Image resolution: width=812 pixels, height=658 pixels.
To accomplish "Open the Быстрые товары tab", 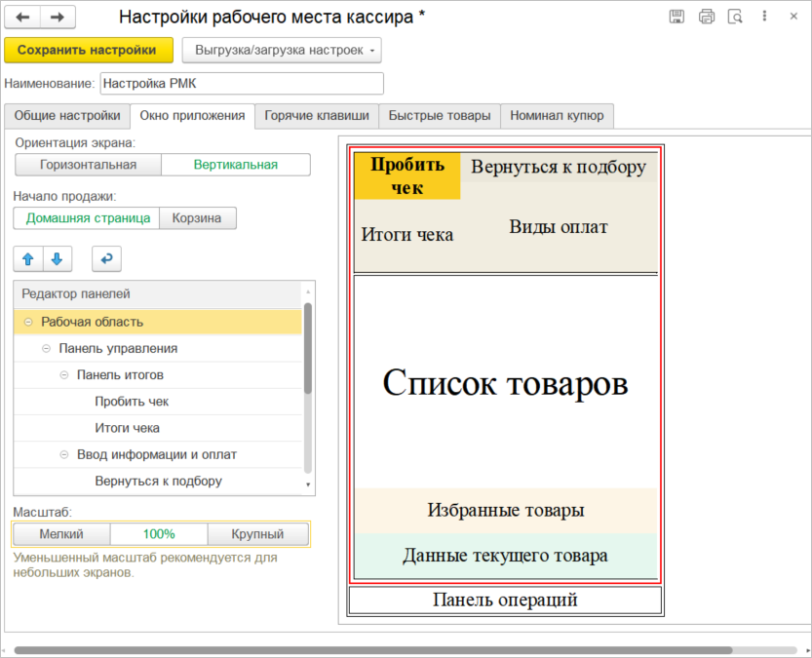I will (x=440, y=115).
